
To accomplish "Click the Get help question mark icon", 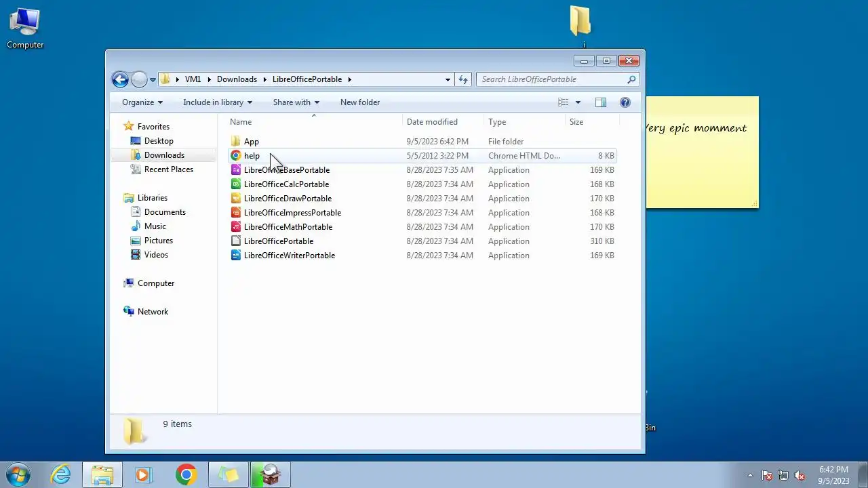I will point(625,102).
